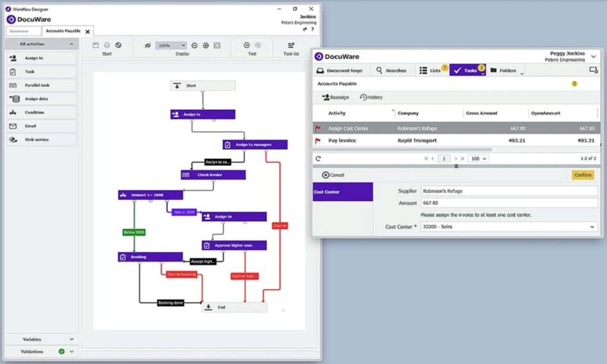Click the Reassign button
The height and width of the screenshot is (364, 607).
[335, 97]
